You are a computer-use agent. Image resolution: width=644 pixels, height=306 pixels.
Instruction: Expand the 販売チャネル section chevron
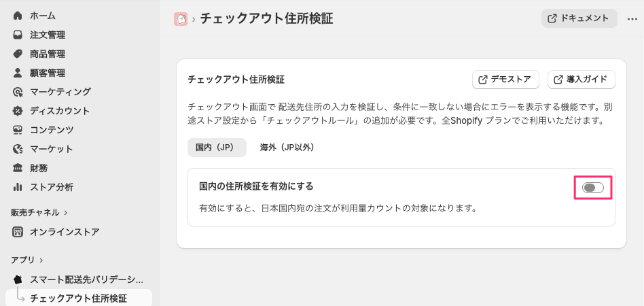tap(66, 213)
